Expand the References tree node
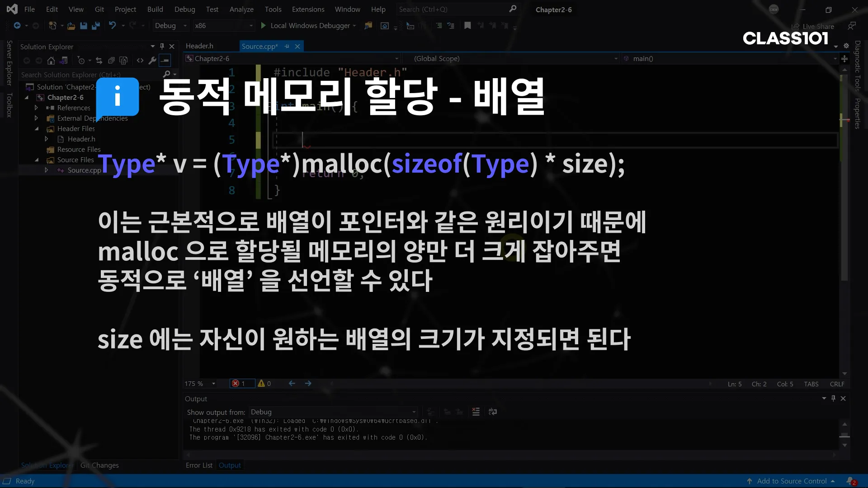Screen dimensions: 868x488 tap(36, 108)
